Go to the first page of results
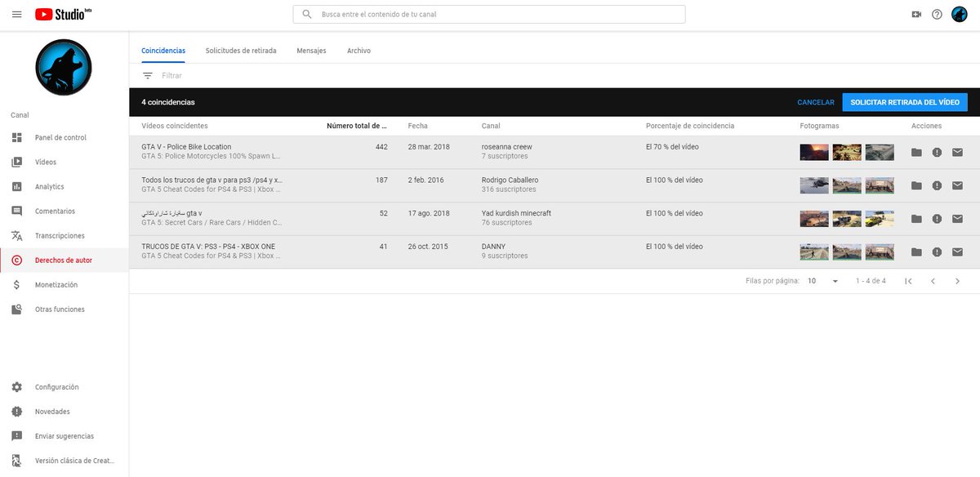The width and height of the screenshot is (980, 477). (x=908, y=281)
